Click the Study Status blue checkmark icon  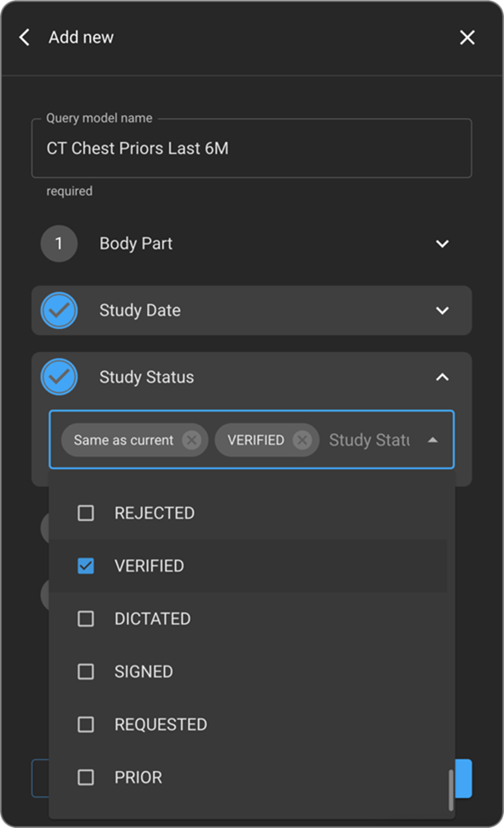[59, 377]
